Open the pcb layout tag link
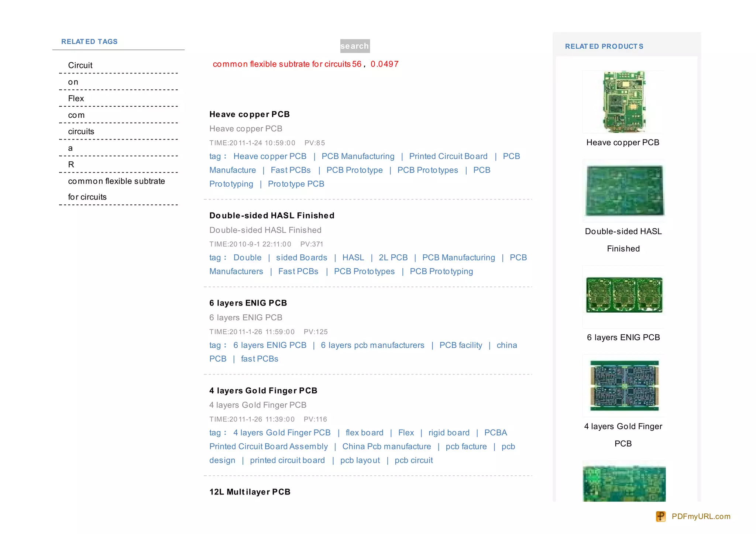Screen dimensions: 756x534 pyautogui.click(x=360, y=461)
